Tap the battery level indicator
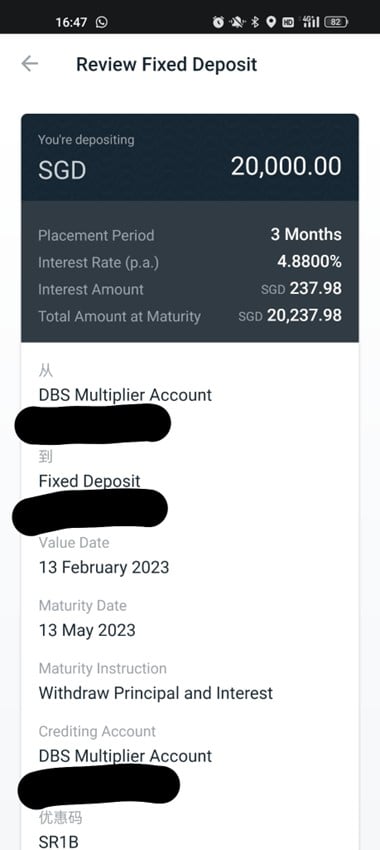Image resolution: width=380 pixels, height=850 pixels. pos(336,22)
